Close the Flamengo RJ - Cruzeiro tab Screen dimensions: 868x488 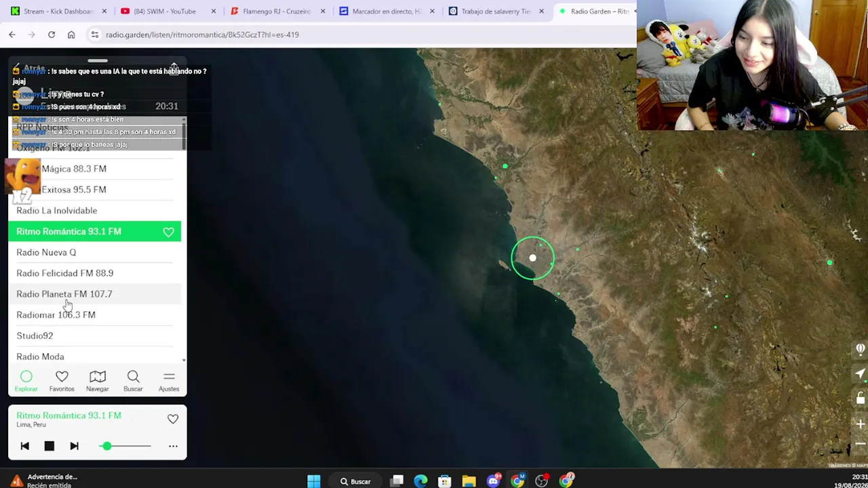323,12
